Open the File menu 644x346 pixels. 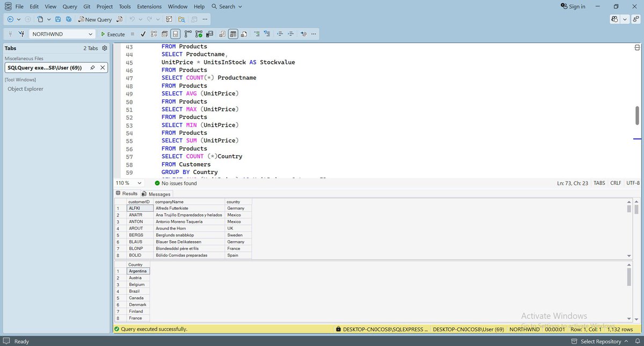19,6
